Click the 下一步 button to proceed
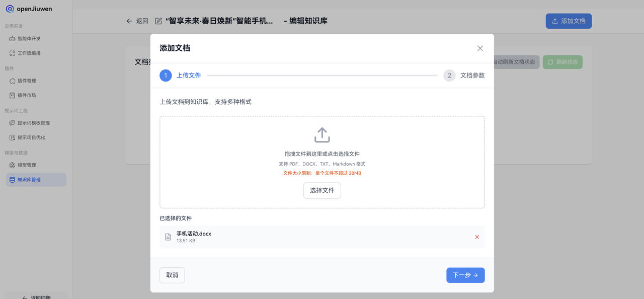The height and width of the screenshot is (299, 644). (x=465, y=275)
